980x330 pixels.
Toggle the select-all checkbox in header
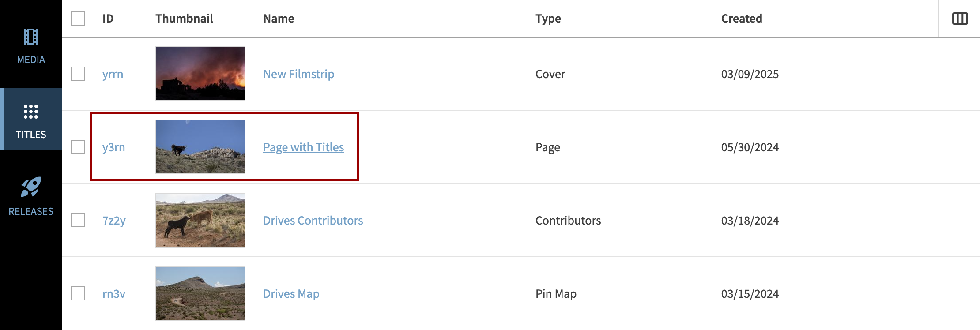[x=78, y=19]
